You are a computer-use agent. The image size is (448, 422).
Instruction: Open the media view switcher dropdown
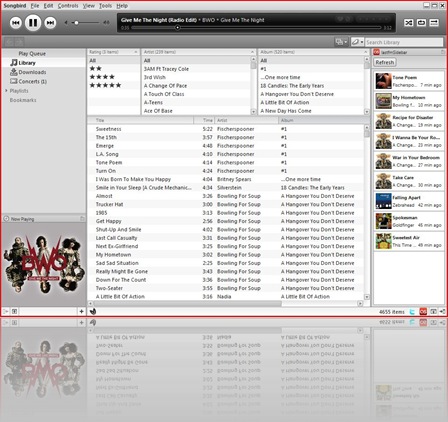click(341, 42)
